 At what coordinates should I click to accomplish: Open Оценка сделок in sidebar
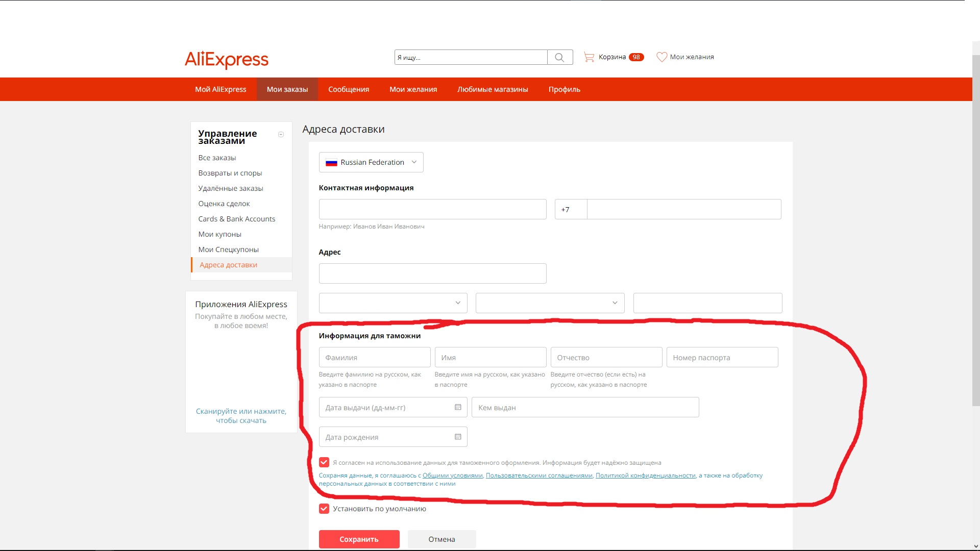(x=224, y=204)
